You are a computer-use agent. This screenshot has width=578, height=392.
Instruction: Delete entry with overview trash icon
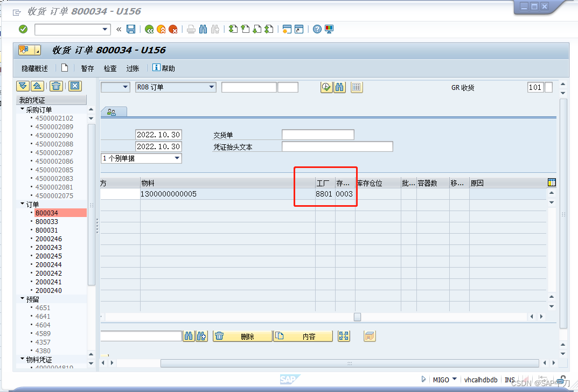click(56, 86)
